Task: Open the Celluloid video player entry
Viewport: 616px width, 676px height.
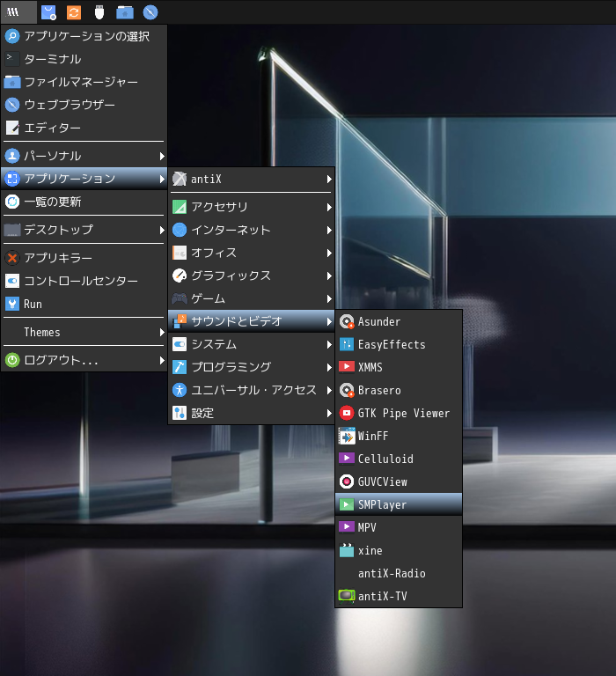Action: [385, 459]
